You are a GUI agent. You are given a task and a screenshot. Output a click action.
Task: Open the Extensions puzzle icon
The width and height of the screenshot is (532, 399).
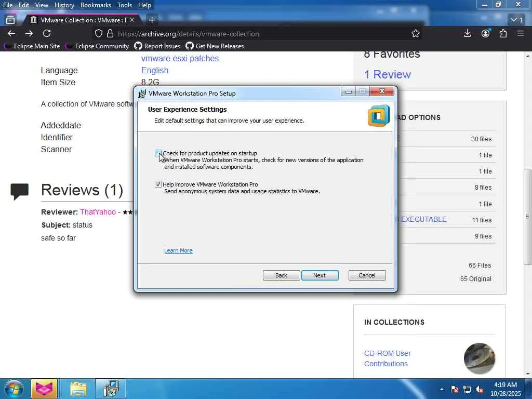coord(503,33)
